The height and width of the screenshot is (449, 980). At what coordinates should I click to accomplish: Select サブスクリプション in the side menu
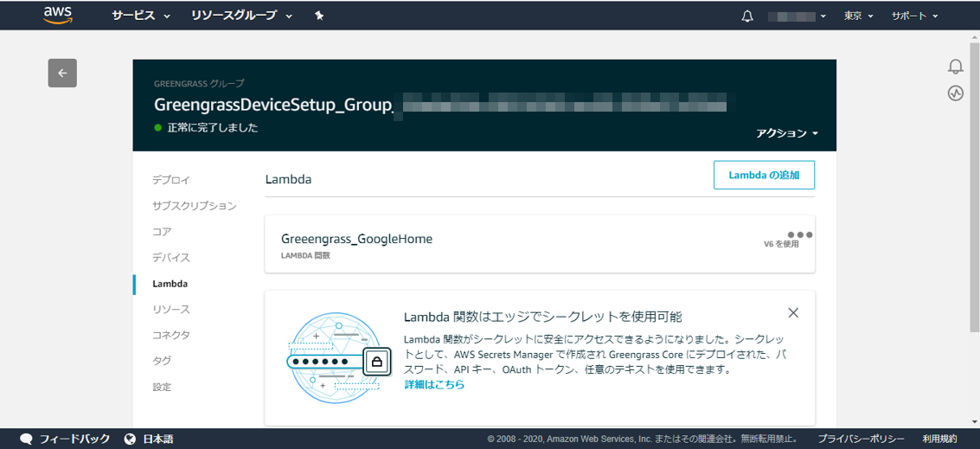tap(195, 206)
